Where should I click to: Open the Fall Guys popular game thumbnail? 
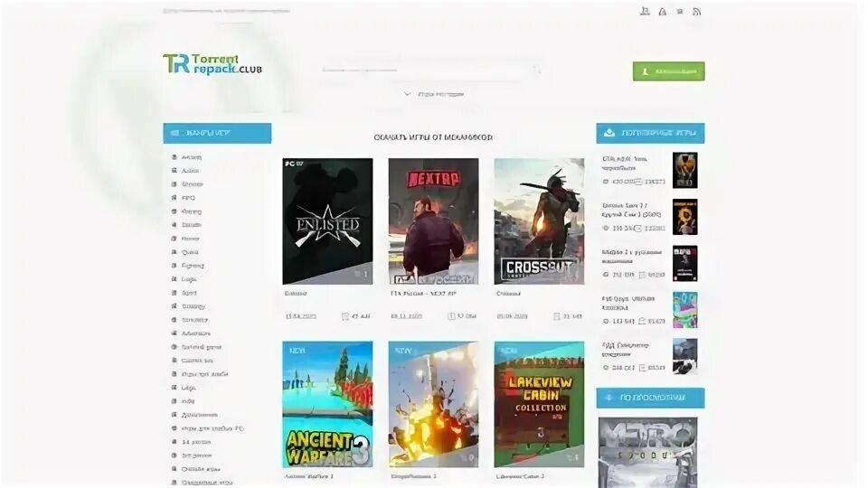pyautogui.click(x=684, y=310)
